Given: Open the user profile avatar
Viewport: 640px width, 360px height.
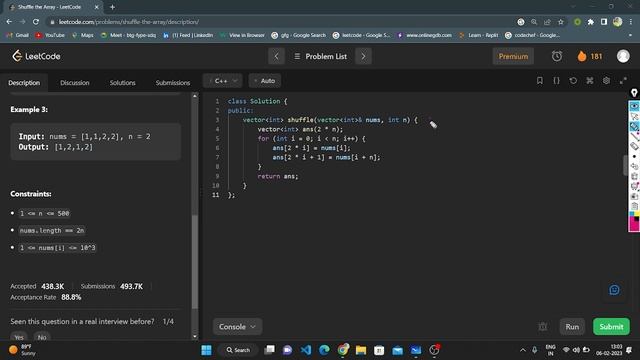Looking at the screenshot, I should (623, 56).
